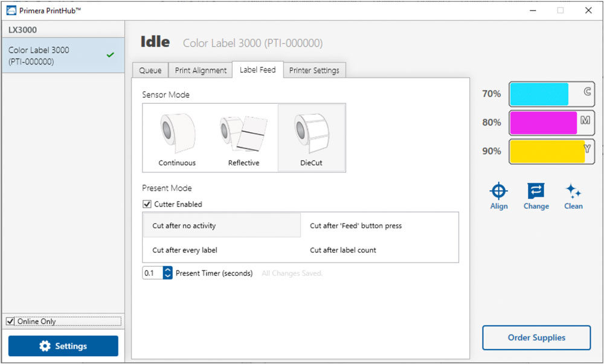Choose Cut after every label
This screenshot has width=604, height=364.
coord(222,250)
